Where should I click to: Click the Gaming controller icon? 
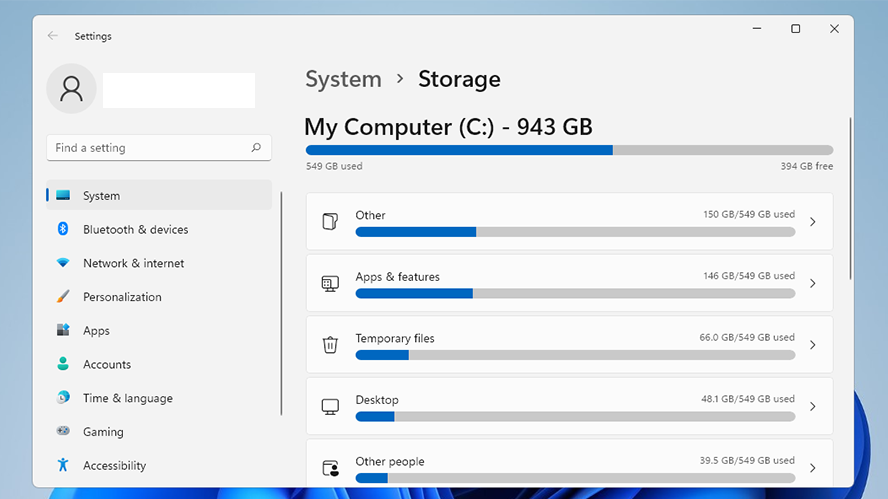63,432
